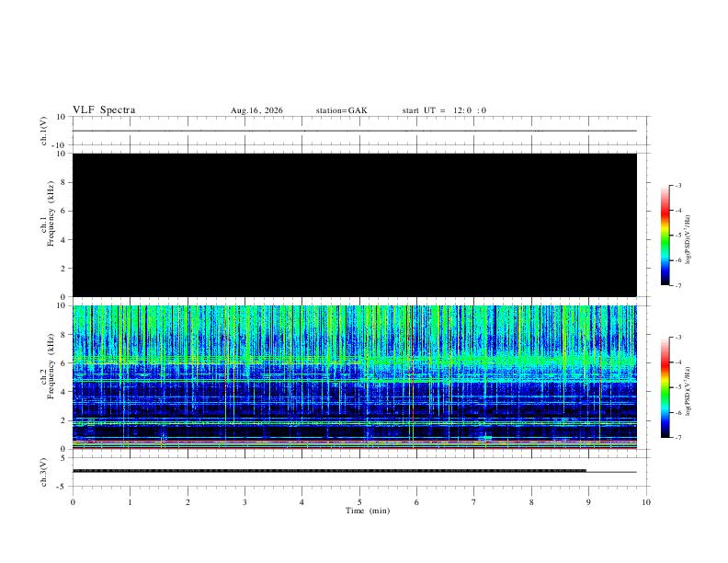728x563 pixels.
Task: Click the ch.2 colored spectrogram panel
Action: (x=355, y=377)
